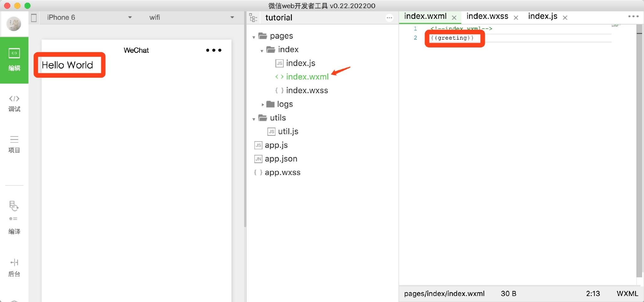Click the phone device icon beside iPhone 6
The width and height of the screenshot is (644, 302).
tap(34, 18)
